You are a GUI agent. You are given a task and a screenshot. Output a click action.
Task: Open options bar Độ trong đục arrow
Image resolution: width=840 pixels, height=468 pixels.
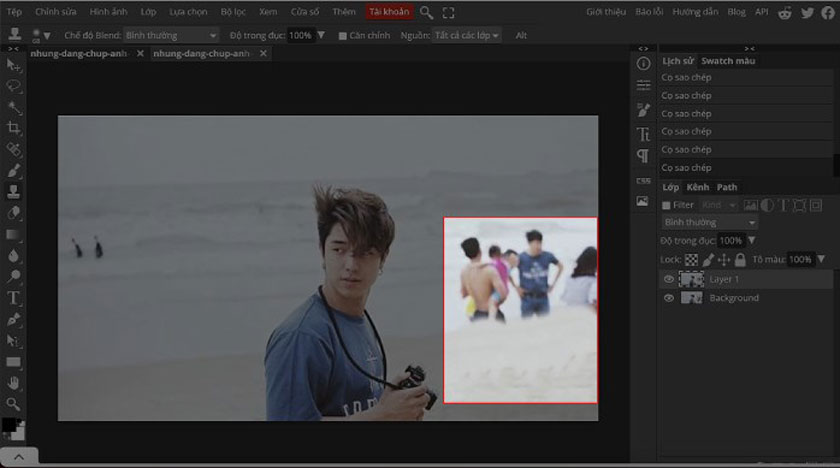pos(321,35)
